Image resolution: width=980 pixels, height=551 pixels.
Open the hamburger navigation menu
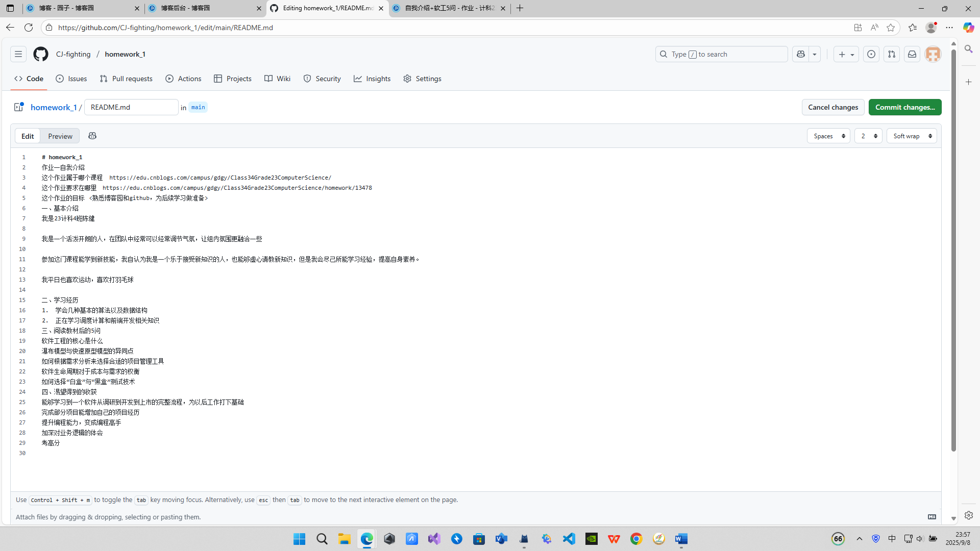(18, 54)
